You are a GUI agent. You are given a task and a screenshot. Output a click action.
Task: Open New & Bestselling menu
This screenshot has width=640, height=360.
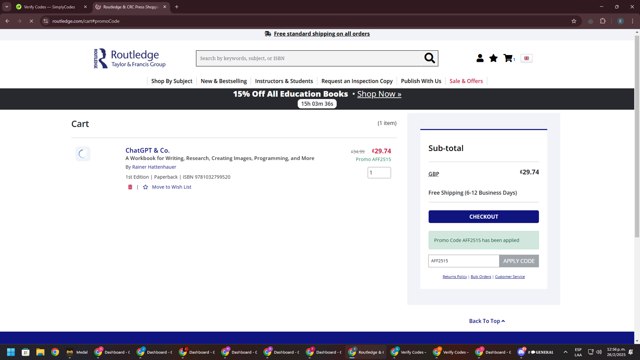pyautogui.click(x=224, y=81)
